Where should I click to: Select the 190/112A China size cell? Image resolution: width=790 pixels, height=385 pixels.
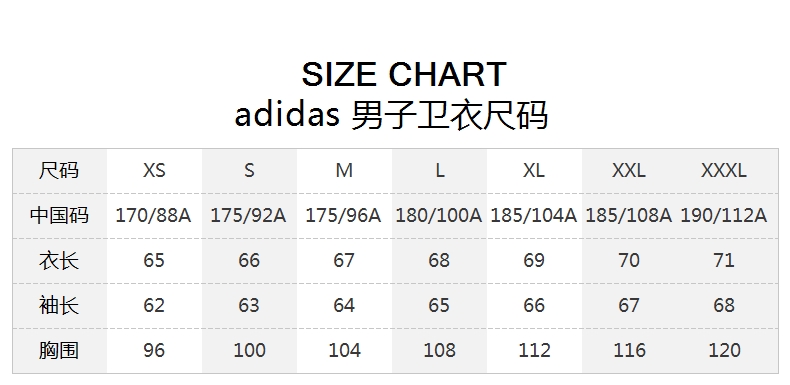coord(723,216)
